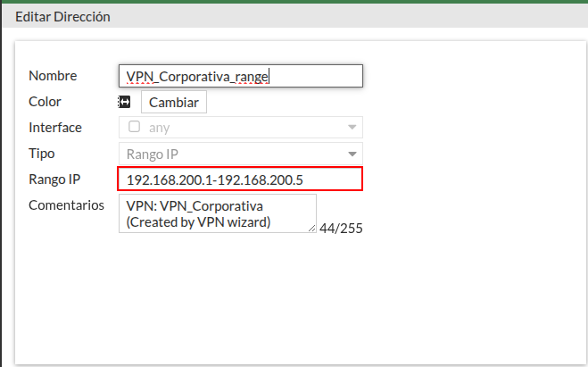Viewport: 588px width, 367px height.
Task: Select the 'Rango IP' type combo box
Action: [x=232, y=154]
